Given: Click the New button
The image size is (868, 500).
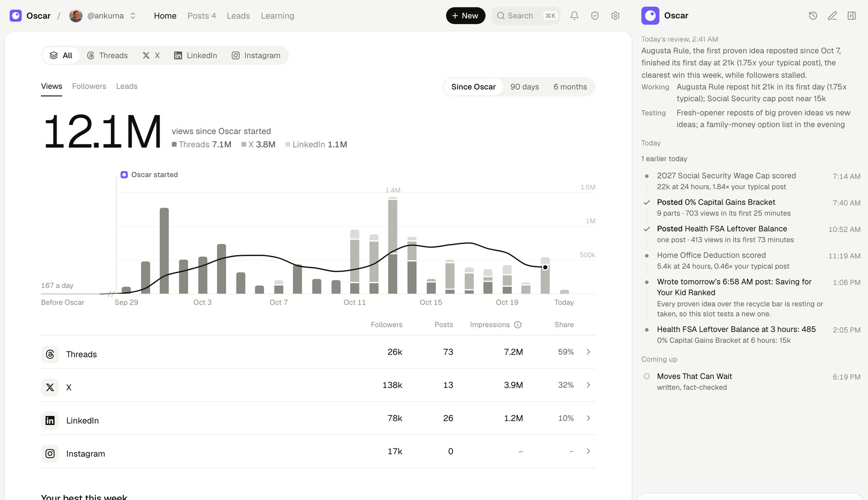Looking at the screenshot, I should 465,16.
